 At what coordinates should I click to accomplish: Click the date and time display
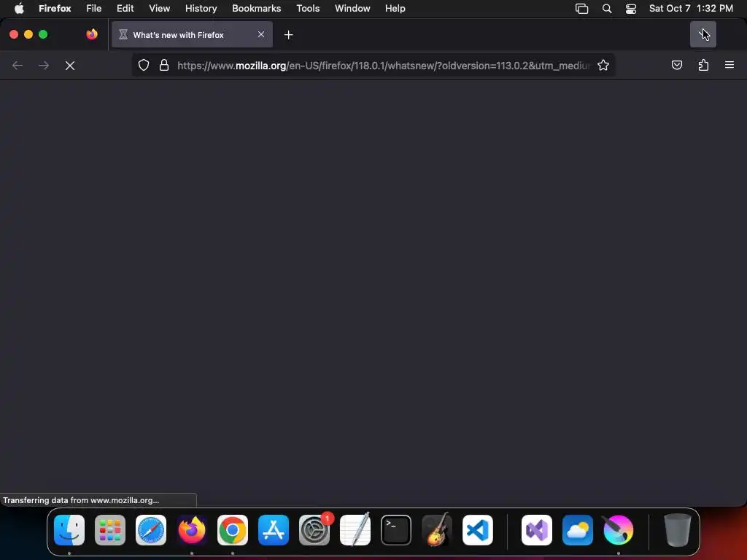pos(691,9)
